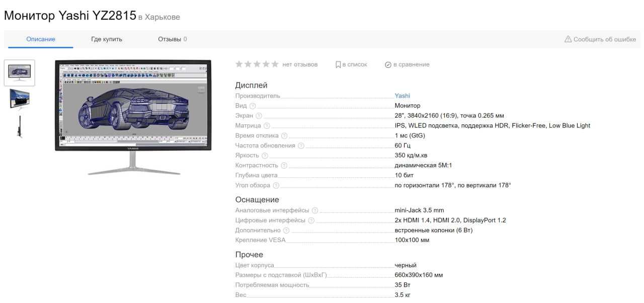The width and height of the screenshot is (644, 303).
Task: Click the Производитель label
Action: coord(258,96)
